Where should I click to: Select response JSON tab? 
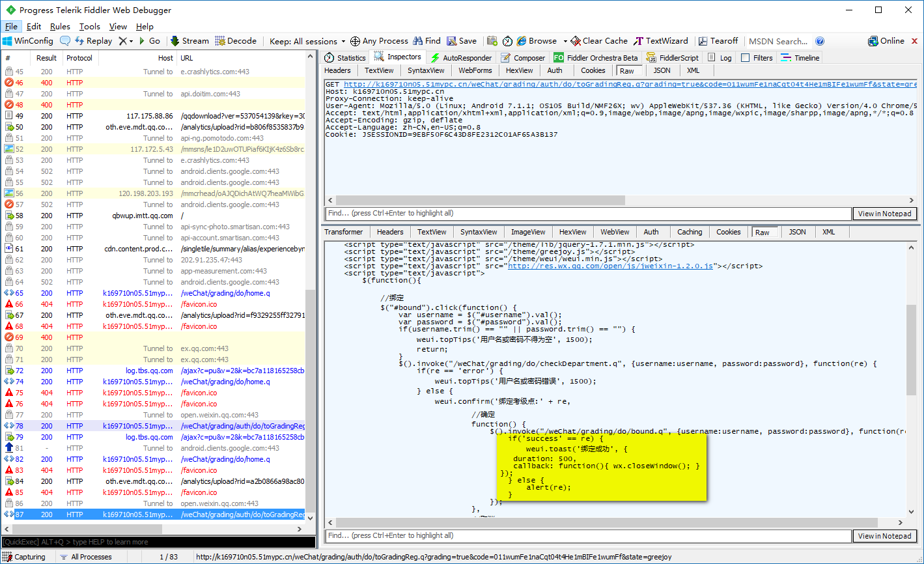tap(797, 232)
